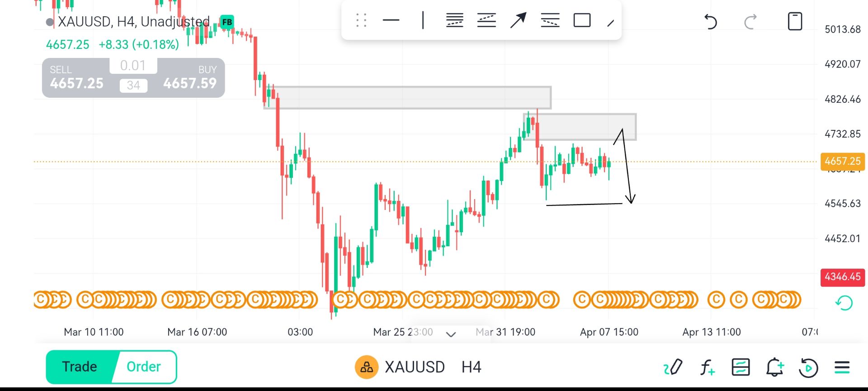The width and height of the screenshot is (868, 391).
Task: Open the chart replay tool
Action: coord(808,367)
